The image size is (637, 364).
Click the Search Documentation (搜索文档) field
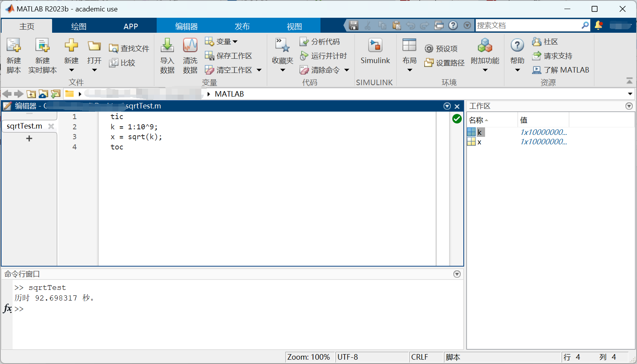pyautogui.click(x=527, y=25)
